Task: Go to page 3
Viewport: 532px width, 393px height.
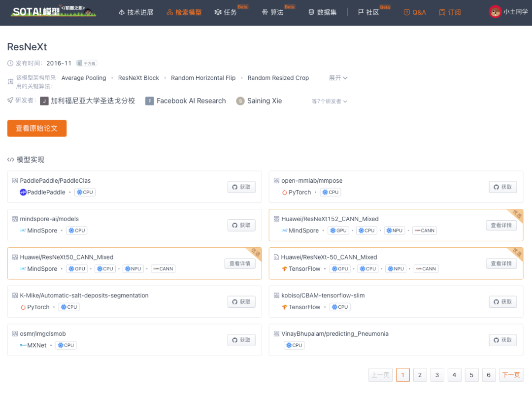Action: pyautogui.click(x=437, y=375)
